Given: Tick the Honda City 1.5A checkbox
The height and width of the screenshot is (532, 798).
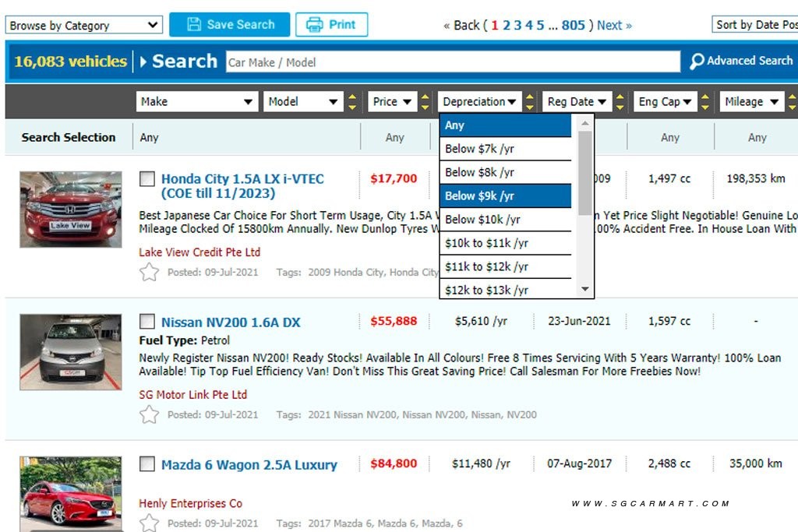Looking at the screenshot, I should click(147, 178).
